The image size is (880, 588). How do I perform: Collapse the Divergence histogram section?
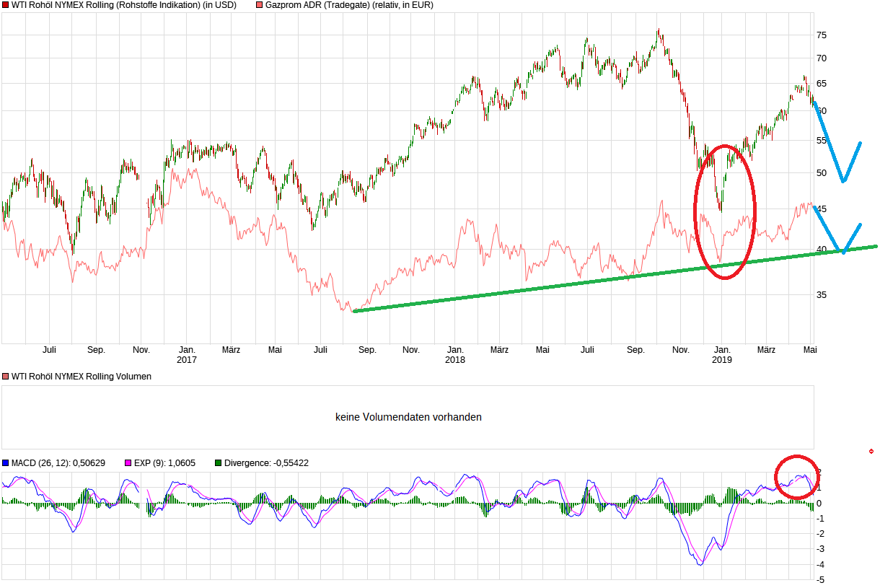tap(217, 463)
